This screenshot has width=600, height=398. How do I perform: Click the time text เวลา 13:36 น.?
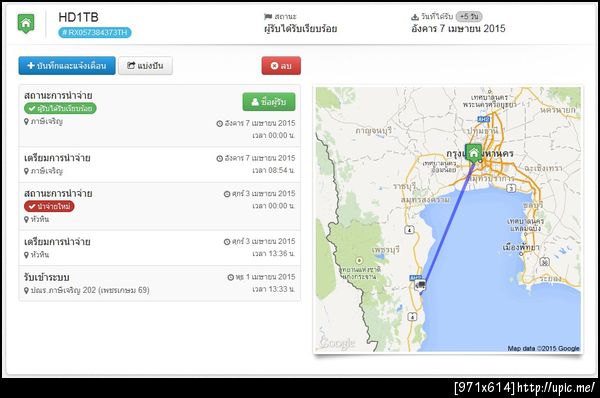pos(274,254)
